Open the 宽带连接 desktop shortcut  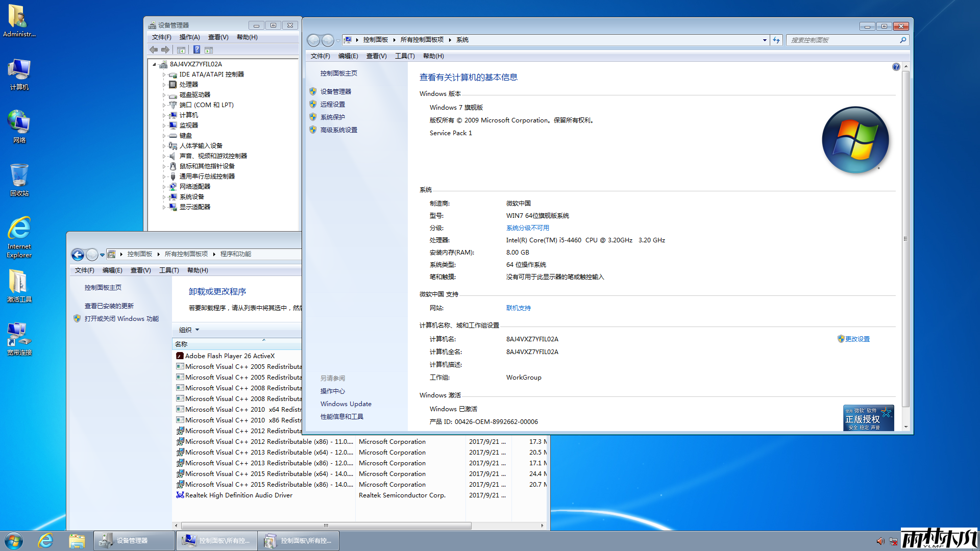pos(19,335)
